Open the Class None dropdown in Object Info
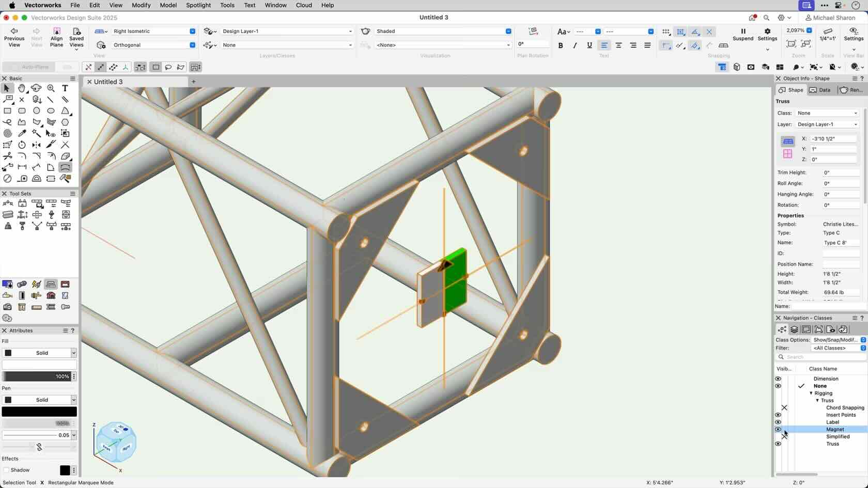 pos(827,113)
